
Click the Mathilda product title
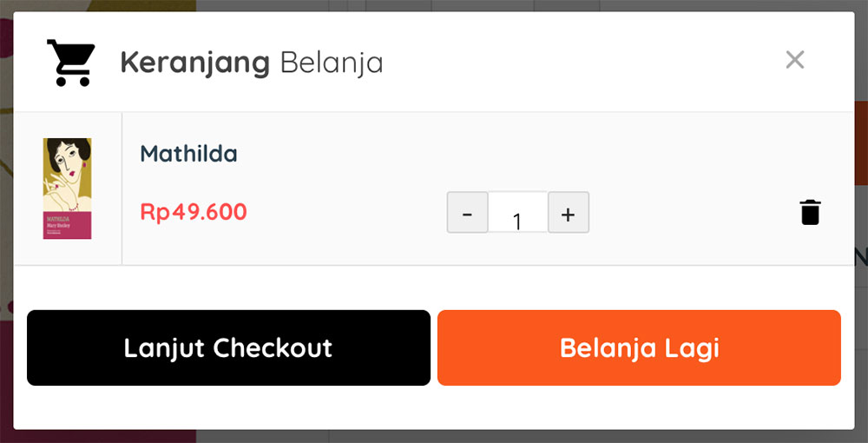coord(188,154)
